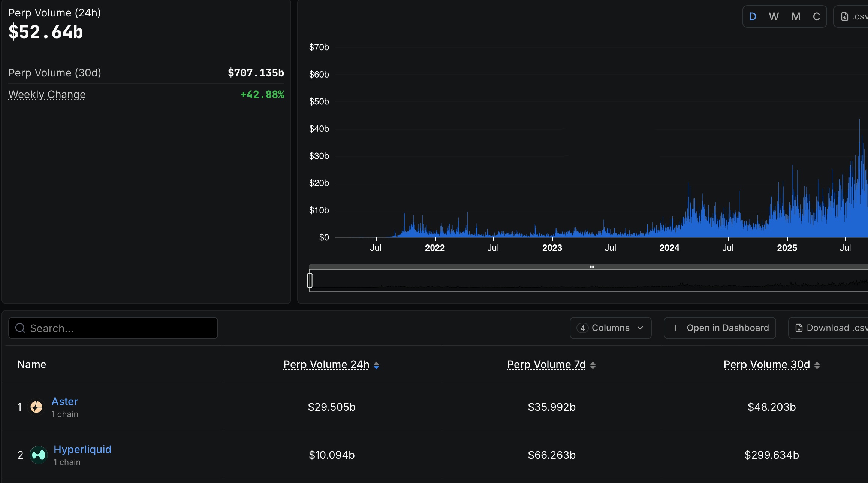
Task: Click the magnifier icon in search box
Action: click(x=20, y=328)
